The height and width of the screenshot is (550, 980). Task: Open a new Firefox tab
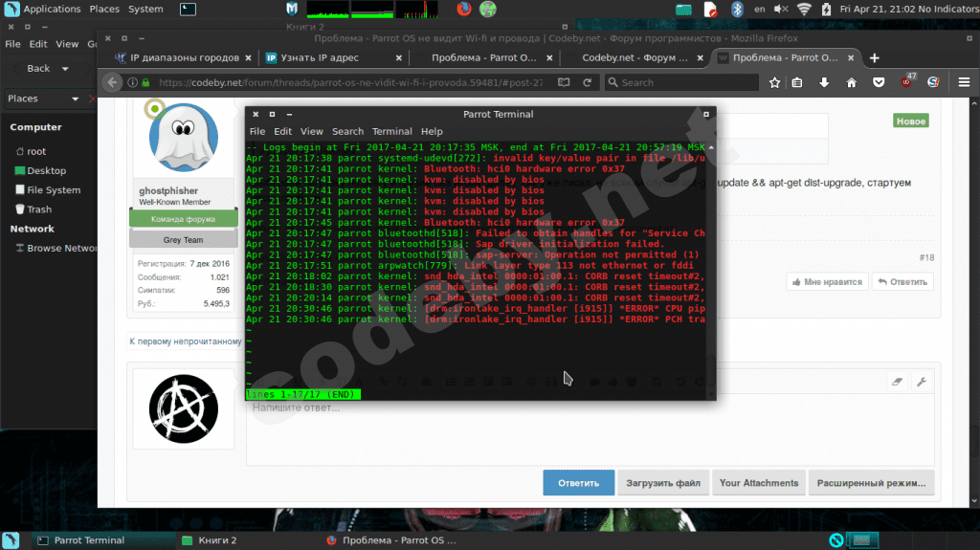(x=875, y=57)
